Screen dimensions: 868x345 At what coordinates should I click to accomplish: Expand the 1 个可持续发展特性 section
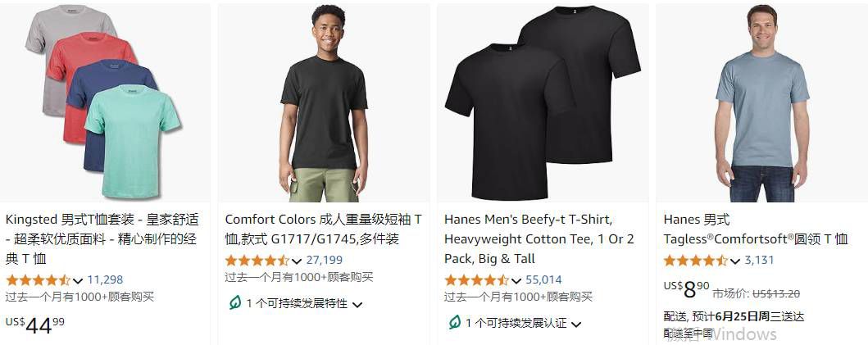click(x=296, y=303)
